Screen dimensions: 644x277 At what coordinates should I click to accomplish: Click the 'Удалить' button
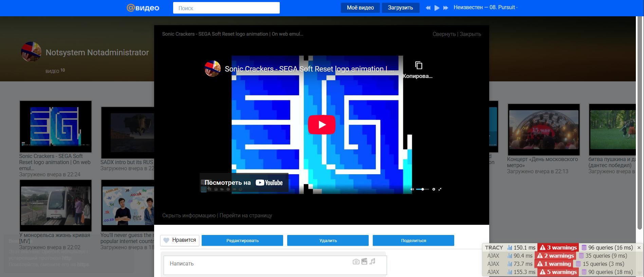coord(328,240)
